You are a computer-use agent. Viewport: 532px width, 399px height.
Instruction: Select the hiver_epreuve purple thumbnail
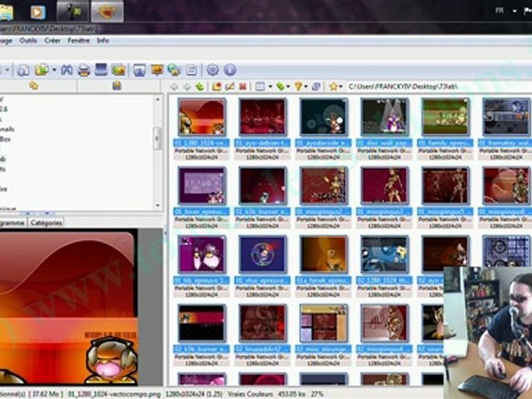[202, 186]
